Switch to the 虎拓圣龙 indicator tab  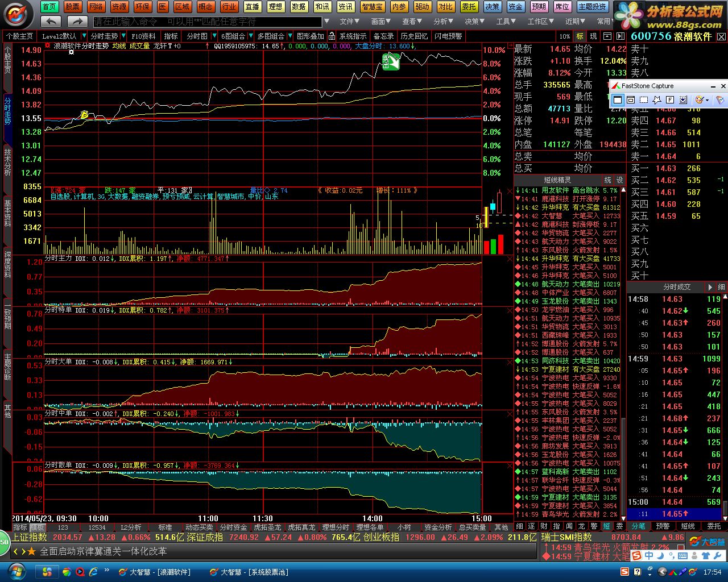point(268,527)
